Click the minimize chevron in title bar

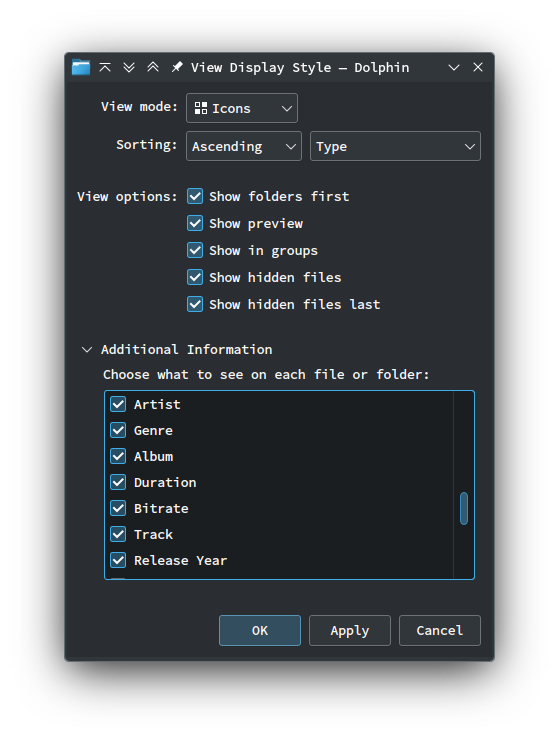tap(454, 67)
